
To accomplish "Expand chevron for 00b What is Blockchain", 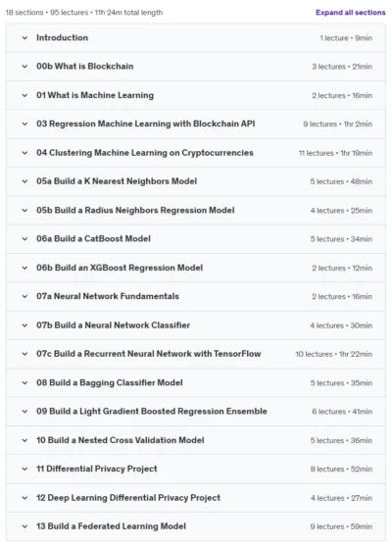I will click(24, 67).
